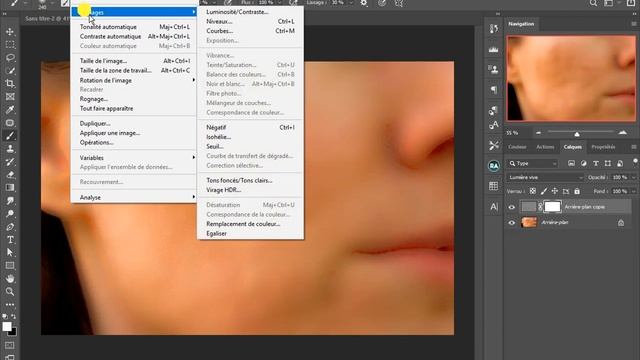Select the layer mask thumbnail
This screenshot has width=640, height=360.
coord(552,207)
